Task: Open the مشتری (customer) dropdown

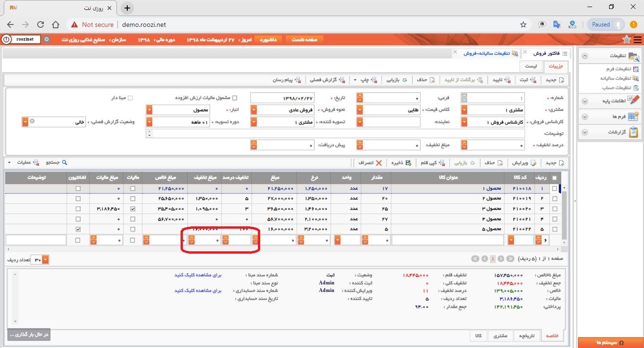Action: [x=464, y=110]
